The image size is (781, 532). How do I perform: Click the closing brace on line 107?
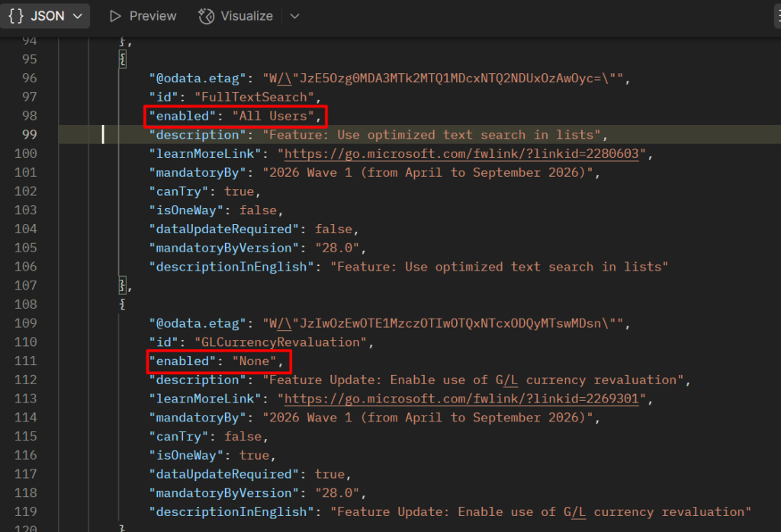point(122,285)
